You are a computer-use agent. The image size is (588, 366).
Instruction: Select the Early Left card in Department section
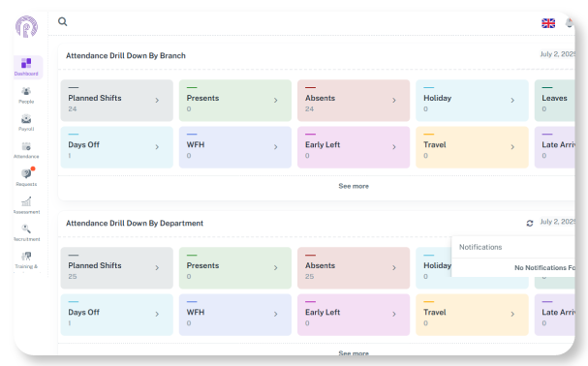354,315
